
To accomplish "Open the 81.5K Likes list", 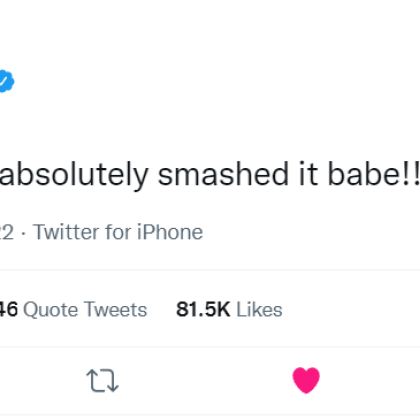I will coord(229,310).
